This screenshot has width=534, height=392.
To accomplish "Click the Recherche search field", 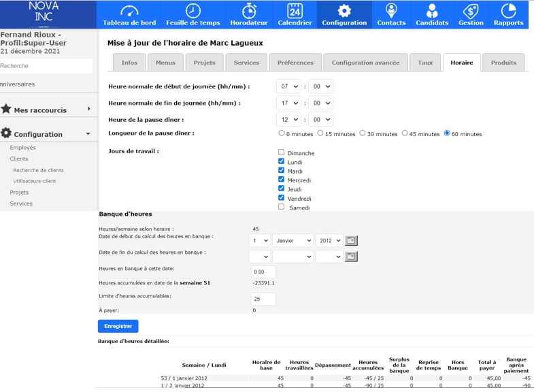I will point(46,66).
